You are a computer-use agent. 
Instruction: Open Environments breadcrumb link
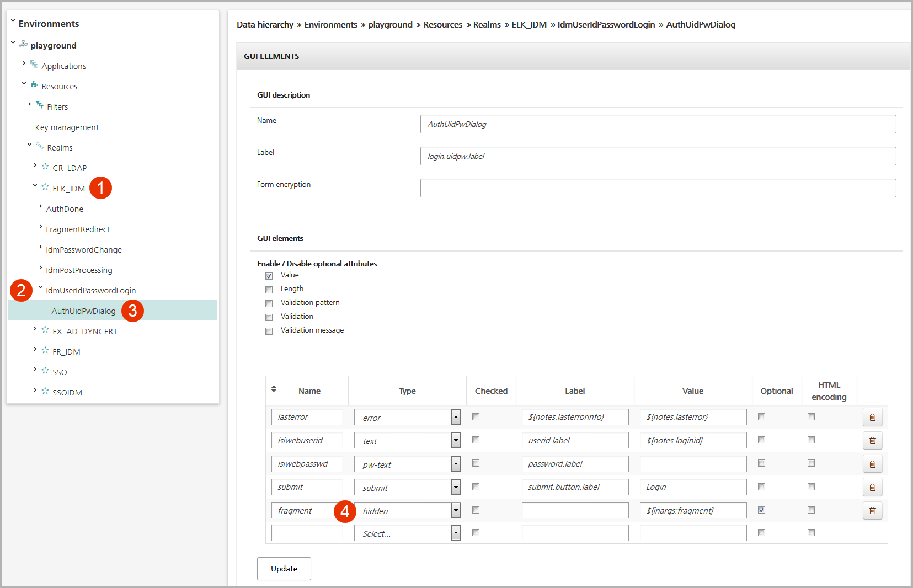click(x=331, y=25)
